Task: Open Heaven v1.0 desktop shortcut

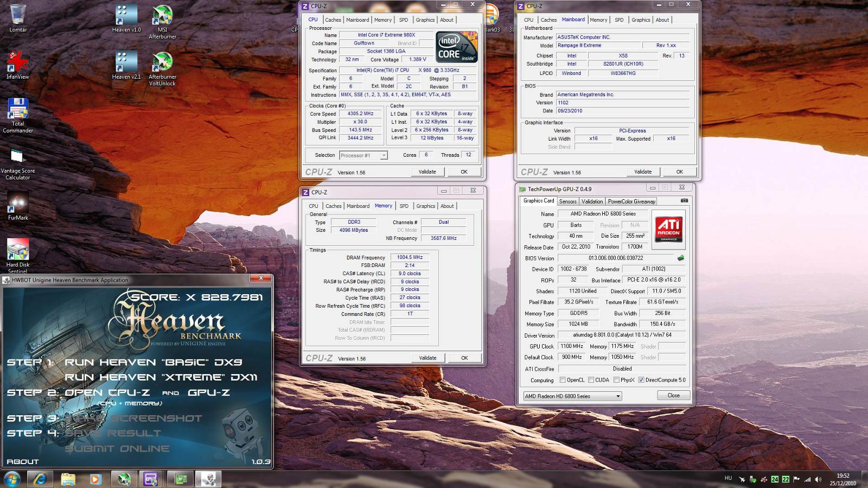Action: point(126,18)
